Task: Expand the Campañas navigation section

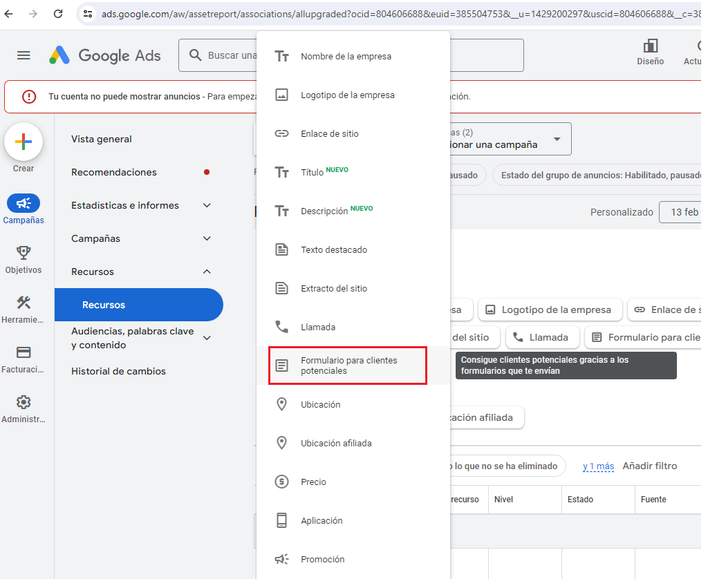Action: [x=207, y=238]
